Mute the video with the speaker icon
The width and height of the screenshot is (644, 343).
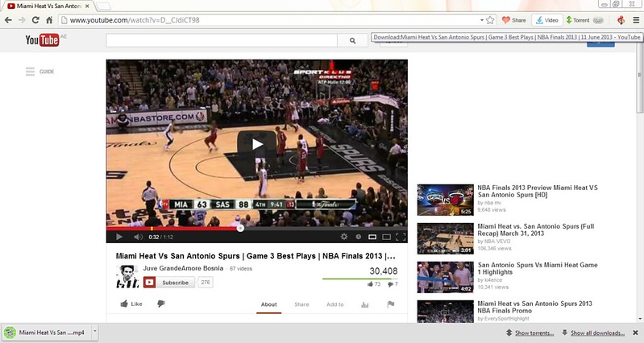[x=138, y=237]
